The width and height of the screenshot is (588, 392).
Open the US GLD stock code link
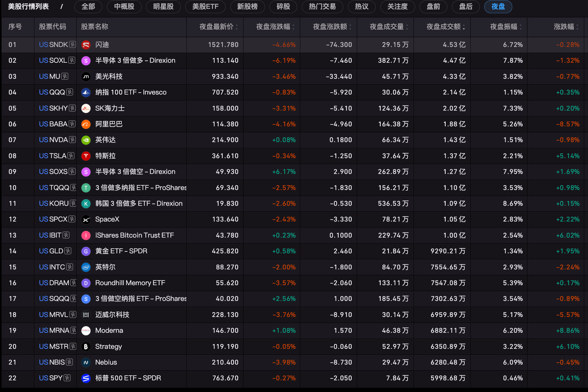tap(51, 251)
